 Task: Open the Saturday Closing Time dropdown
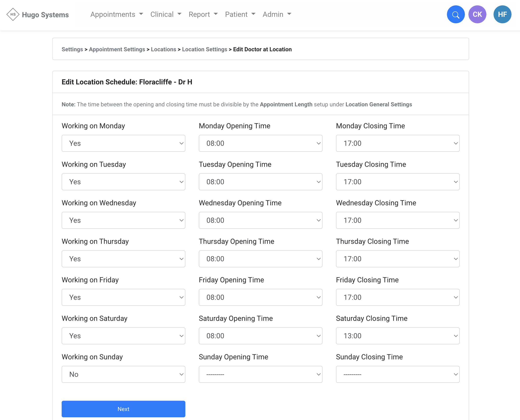(x=397, y=336)
